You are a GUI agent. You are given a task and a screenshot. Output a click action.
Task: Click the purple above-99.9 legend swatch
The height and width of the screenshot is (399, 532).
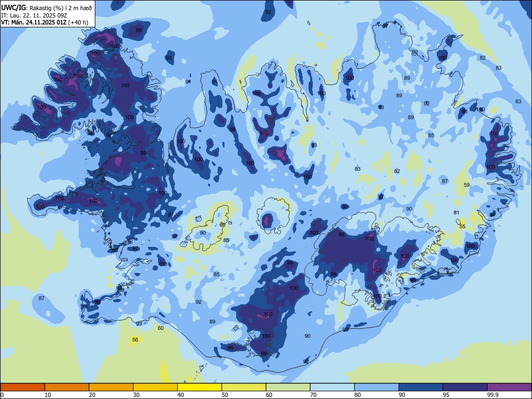click(x=509, y=387)
